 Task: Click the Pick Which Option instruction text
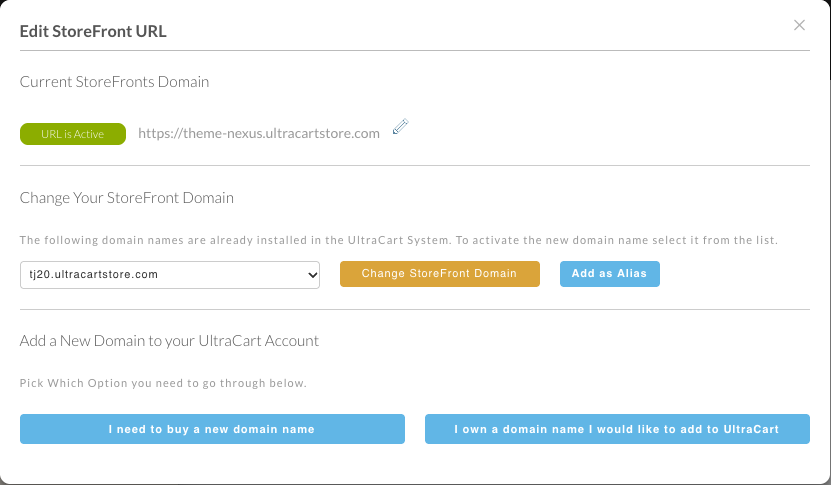click(x=163, y=383)
